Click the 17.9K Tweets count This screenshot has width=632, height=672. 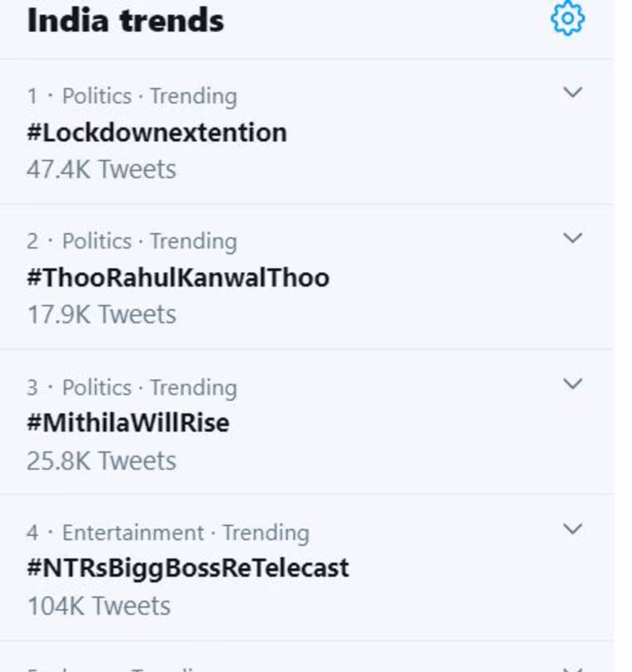101,315
